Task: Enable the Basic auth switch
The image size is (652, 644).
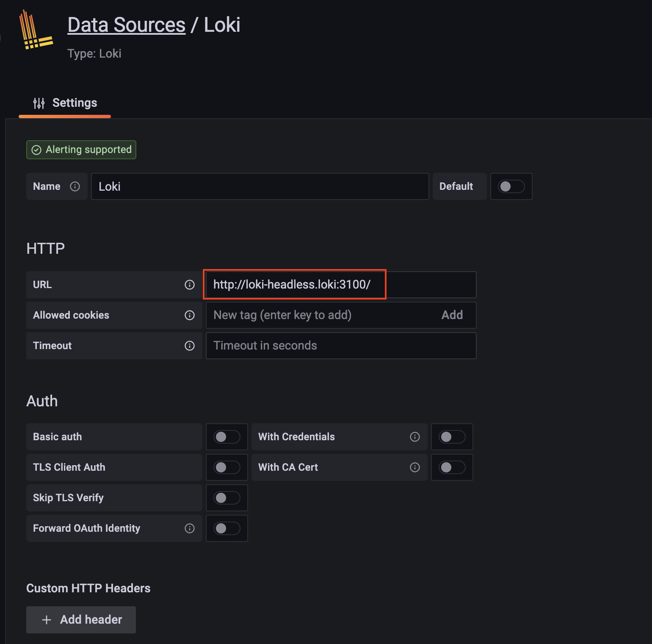Action: pos(227,437)
